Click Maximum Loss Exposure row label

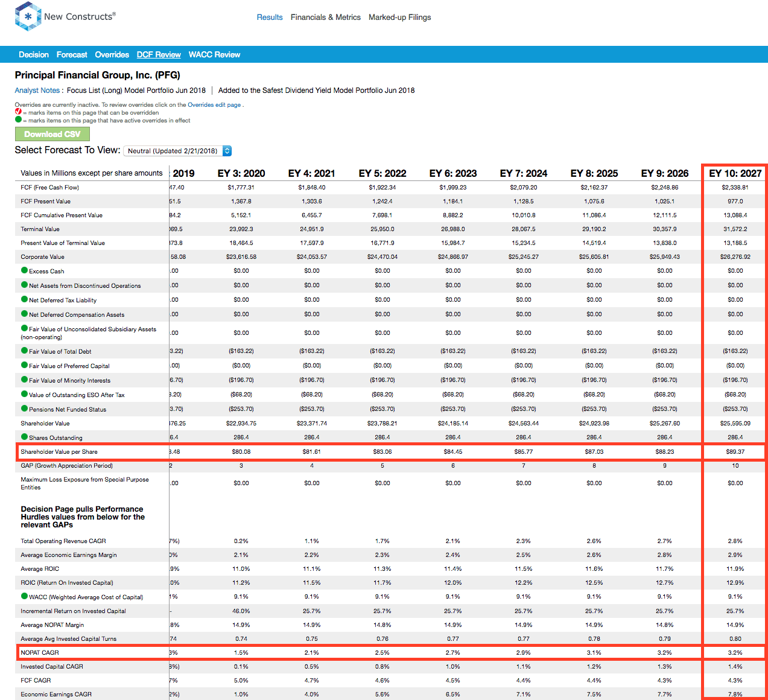84,483
